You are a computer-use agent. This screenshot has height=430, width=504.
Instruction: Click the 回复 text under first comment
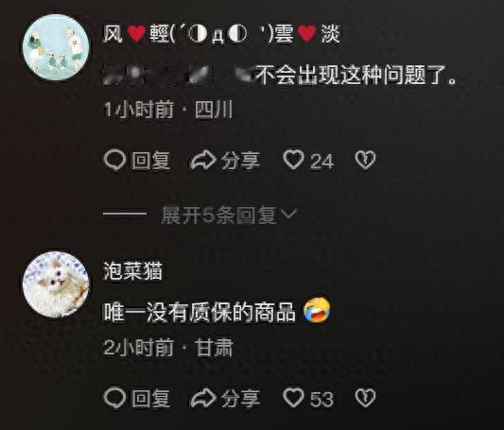click(150, 161)
